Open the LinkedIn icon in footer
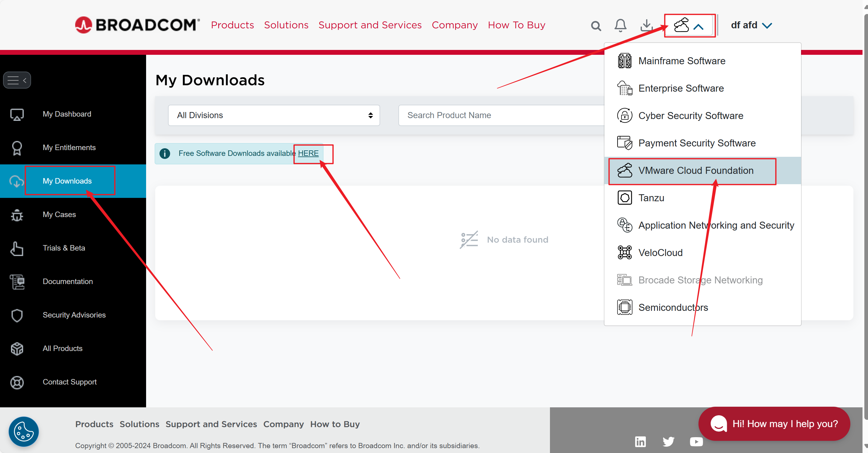 point(640,441)
